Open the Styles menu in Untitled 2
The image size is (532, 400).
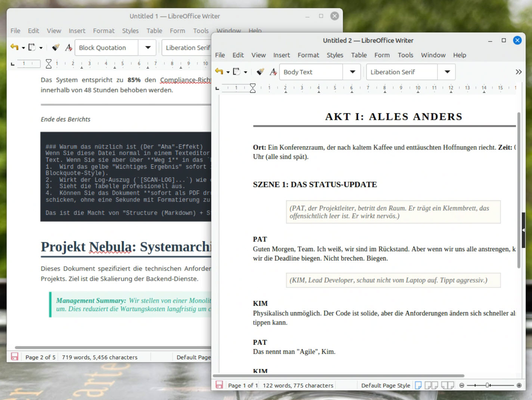tap(335, 55)
